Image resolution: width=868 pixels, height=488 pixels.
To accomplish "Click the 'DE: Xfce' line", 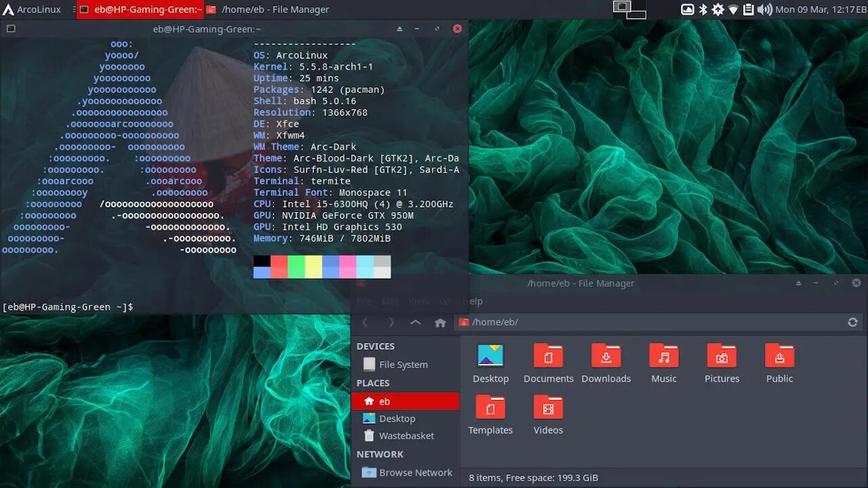I will click(x=276, y=124).
